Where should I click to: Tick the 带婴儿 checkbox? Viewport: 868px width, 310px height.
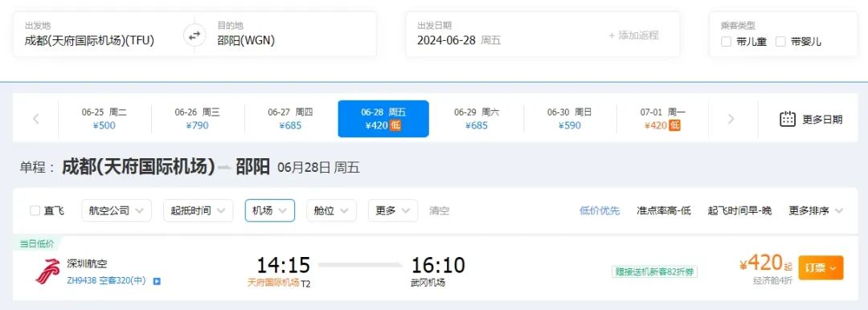pos(780,42)
